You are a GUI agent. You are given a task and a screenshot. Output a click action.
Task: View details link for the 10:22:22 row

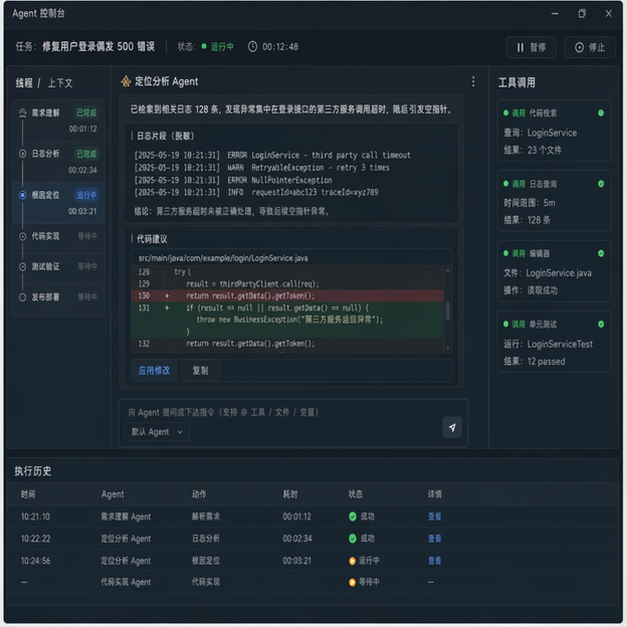pos(435,539)
